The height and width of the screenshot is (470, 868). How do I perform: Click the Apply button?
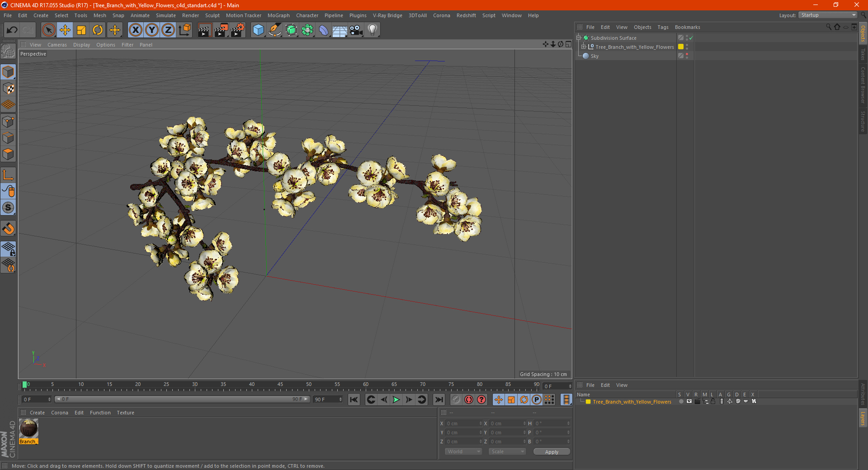click(552, 452)
